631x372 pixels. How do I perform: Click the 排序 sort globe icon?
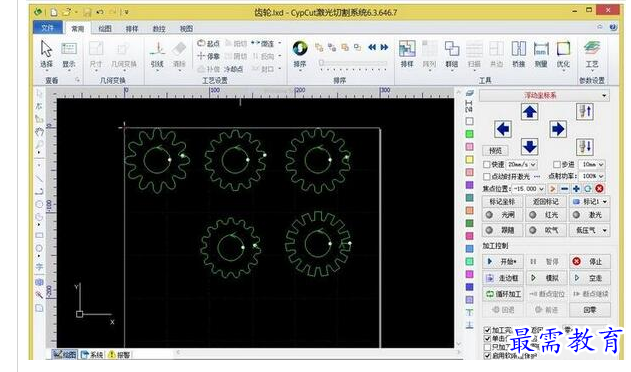tap(300, 54)
